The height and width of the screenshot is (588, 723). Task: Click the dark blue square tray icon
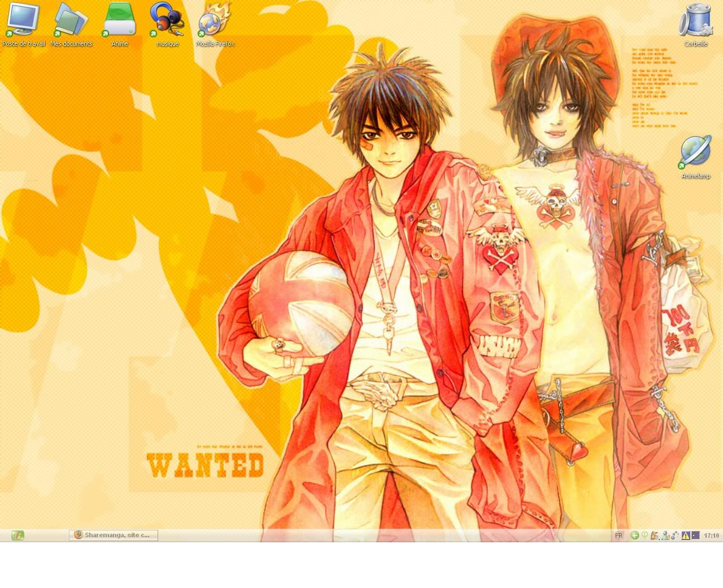[x=695, y=535]
